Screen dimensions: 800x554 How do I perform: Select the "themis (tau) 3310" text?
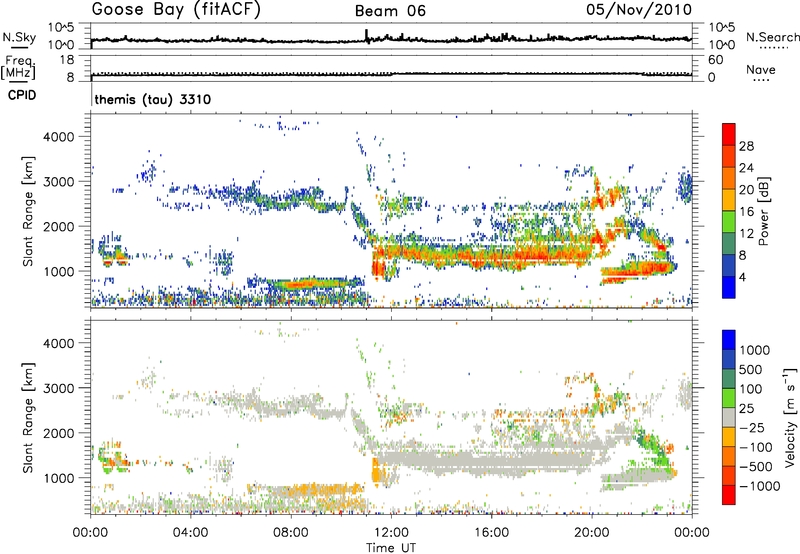[x=153, y=99]
